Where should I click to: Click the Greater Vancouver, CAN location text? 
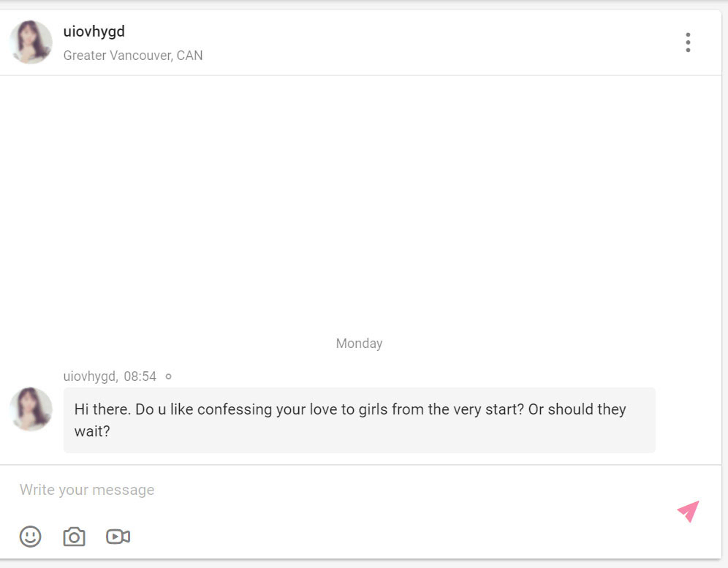tap(133, 56)
